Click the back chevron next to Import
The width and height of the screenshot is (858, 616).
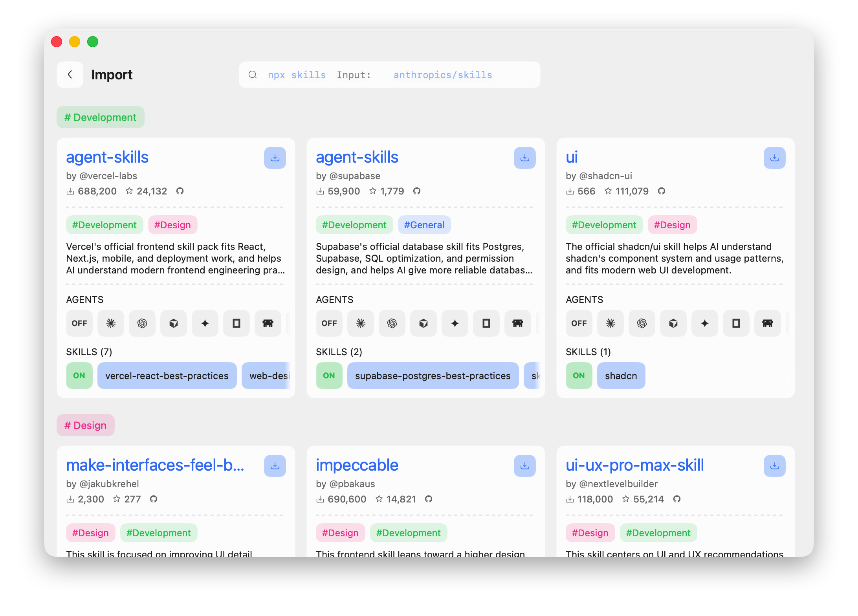coord(70,75)
